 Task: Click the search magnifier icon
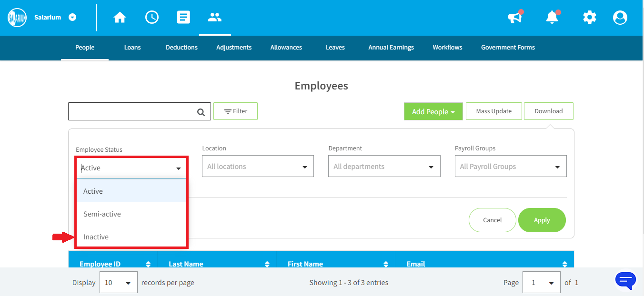201,112
